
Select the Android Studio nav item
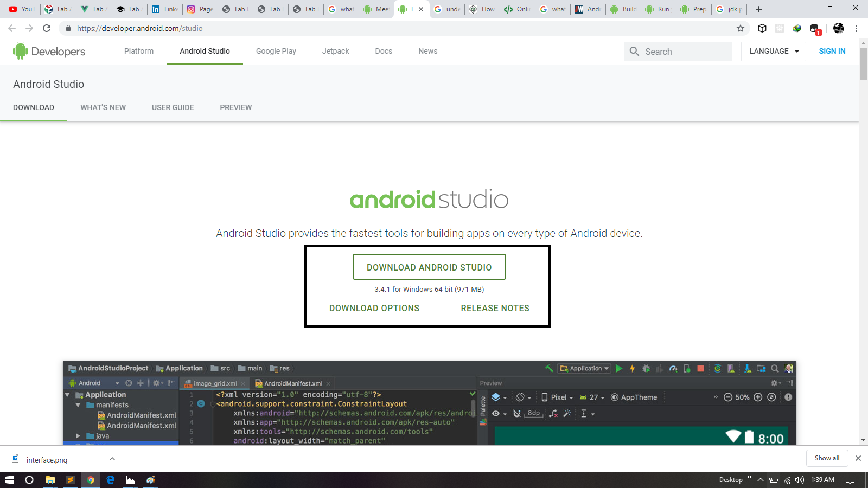[205, 51]
